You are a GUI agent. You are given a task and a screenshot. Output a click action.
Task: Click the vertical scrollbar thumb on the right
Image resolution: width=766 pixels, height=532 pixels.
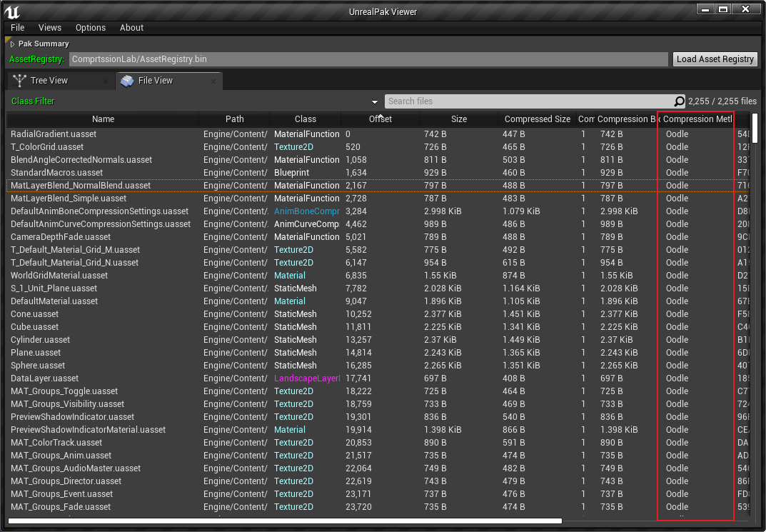pyautogui.click(x=755, y=126)
